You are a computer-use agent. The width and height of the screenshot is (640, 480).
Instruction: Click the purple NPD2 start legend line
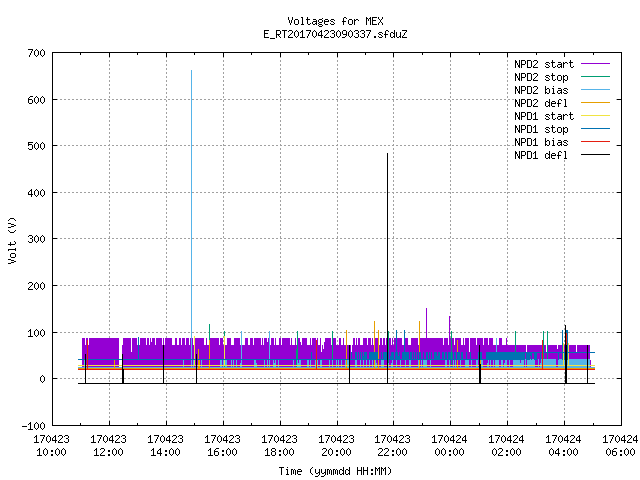(x=596, y=64)
